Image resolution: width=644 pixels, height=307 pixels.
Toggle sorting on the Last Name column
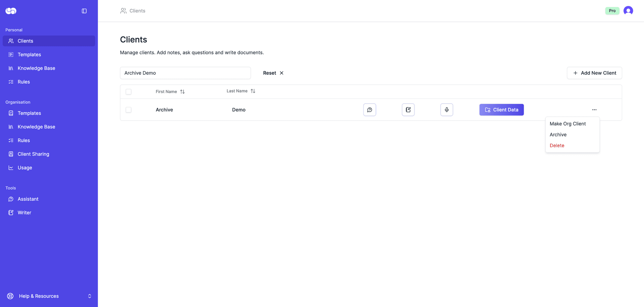pos(253,91)
